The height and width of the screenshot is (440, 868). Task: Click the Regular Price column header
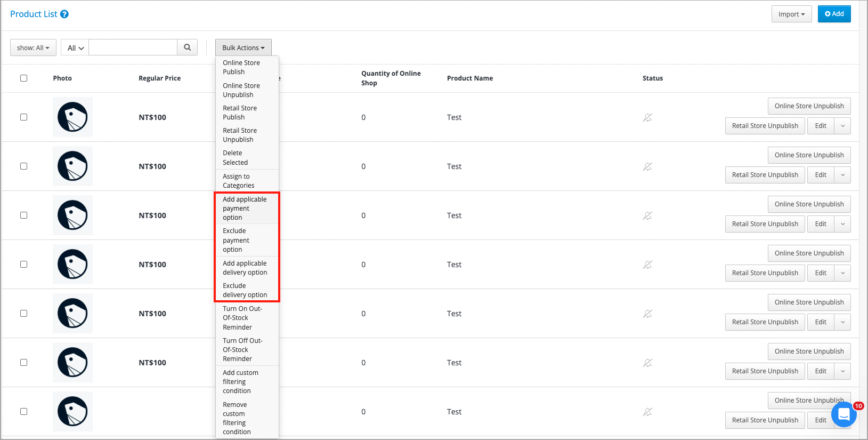(x=159, y=78)
